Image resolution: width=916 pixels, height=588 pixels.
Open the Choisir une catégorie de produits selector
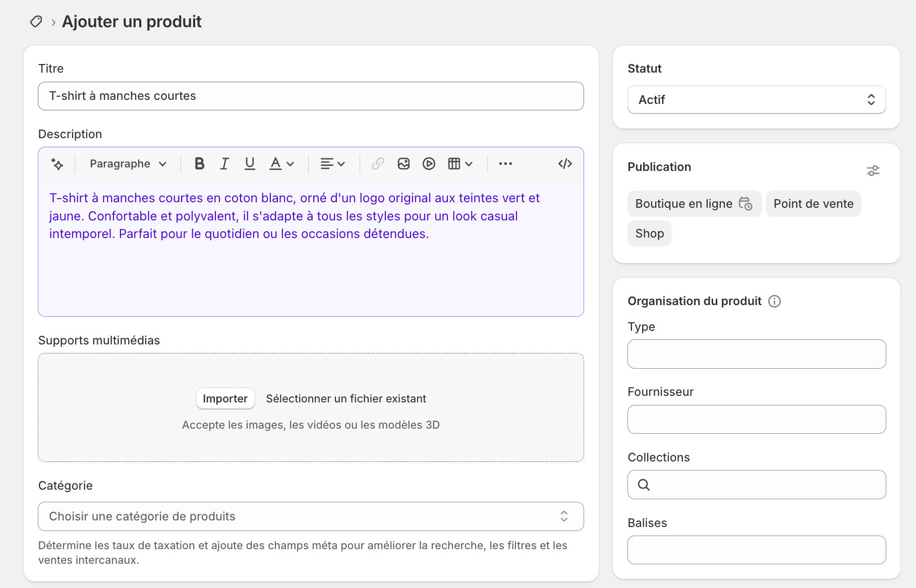click(x=311, y=516)
